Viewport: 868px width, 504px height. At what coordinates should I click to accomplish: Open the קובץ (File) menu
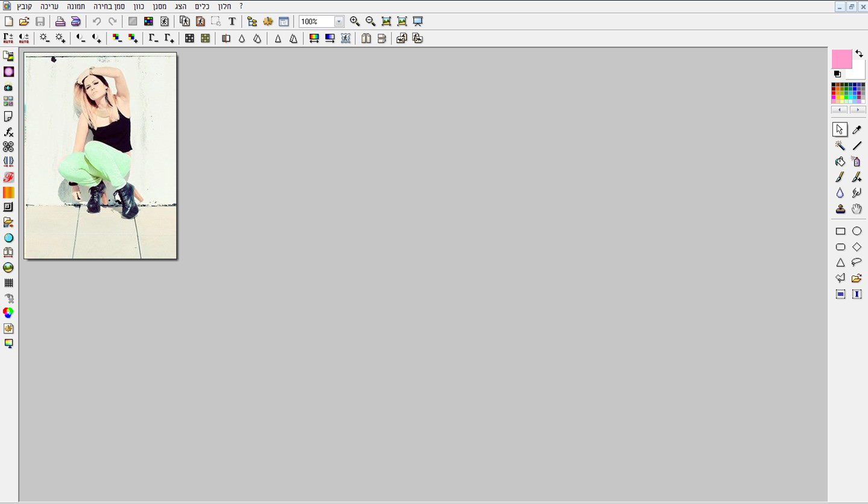tap(25, 6)
